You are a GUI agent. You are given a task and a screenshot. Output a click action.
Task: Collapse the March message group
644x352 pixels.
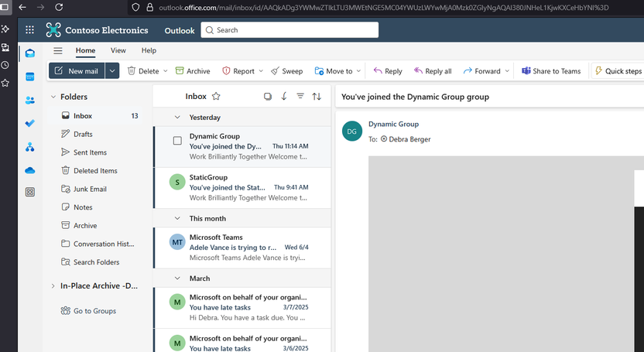click(177, 279)
